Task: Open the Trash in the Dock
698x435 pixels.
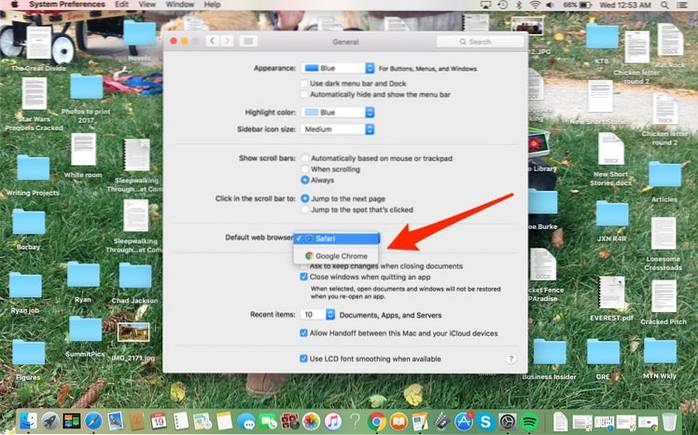Action: (667, 423)
